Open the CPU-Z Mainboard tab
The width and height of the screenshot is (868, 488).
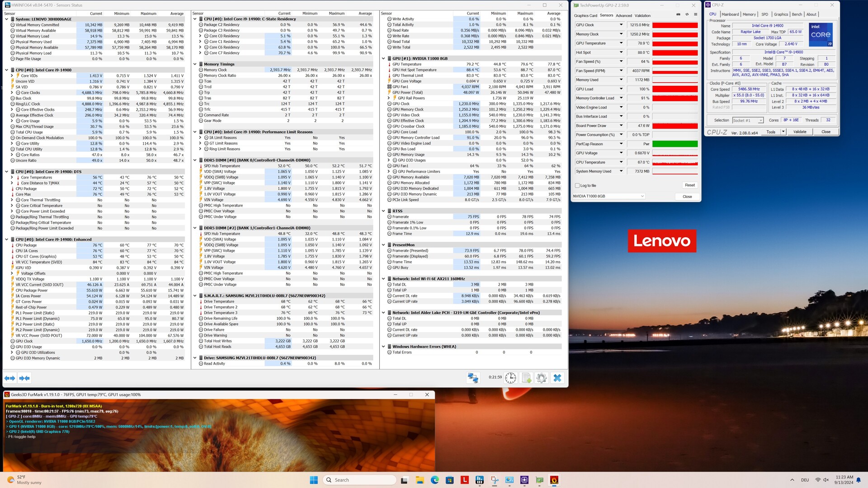pyautogui.click(x=730, y=14)
